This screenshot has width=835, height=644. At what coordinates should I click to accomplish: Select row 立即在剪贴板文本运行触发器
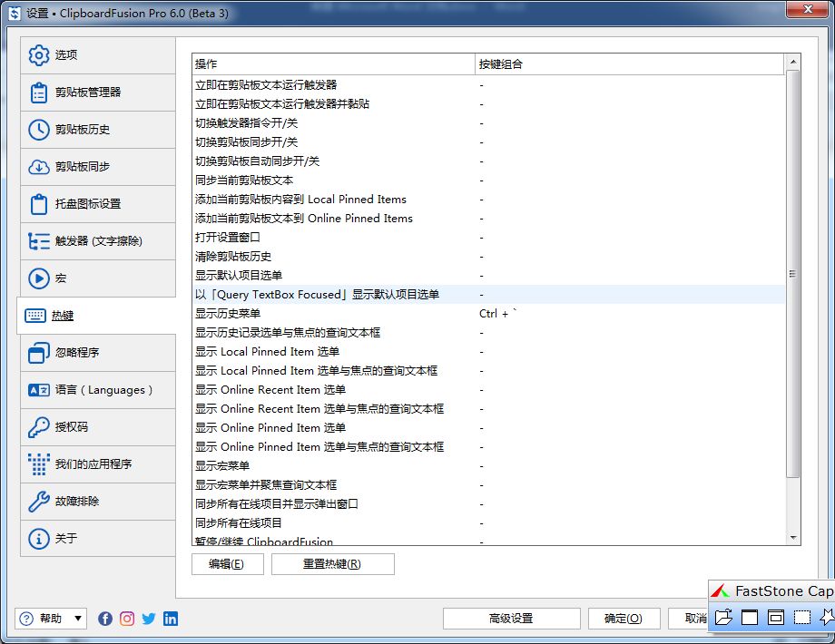[488, 85]
